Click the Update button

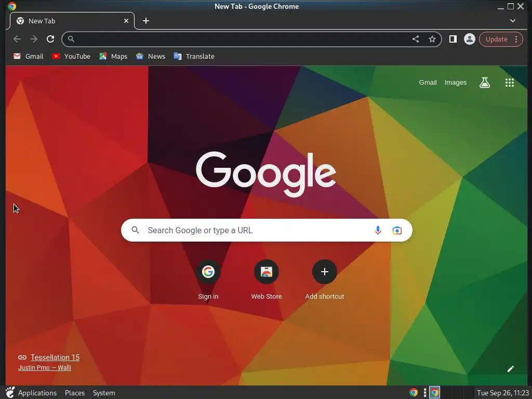pyautogui.click(x=496, y=39)
